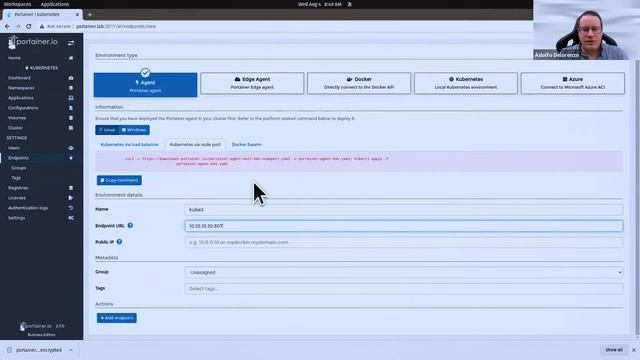Click the page vertical scrollbar
640x360 pixels.
pos(637,198)
